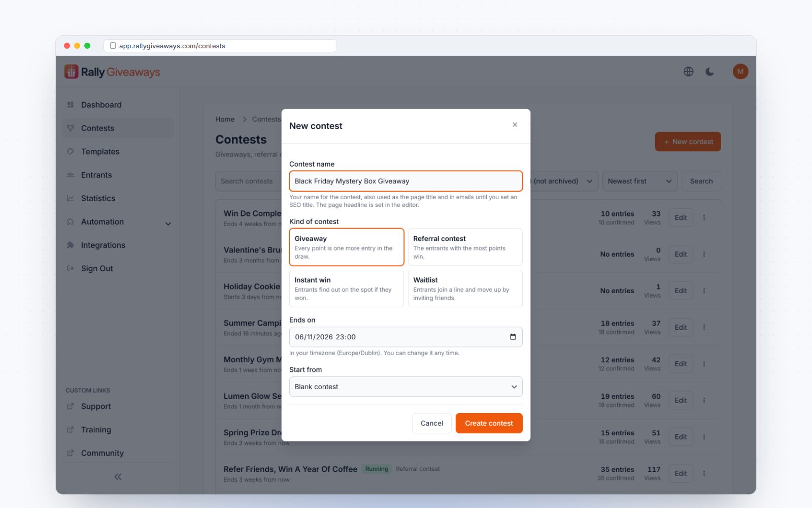
Task: Expand the Automation menu chevron
Action: [168, 224]
